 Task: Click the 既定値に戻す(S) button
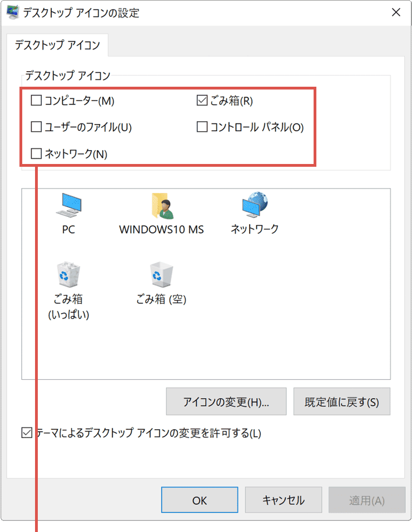point(342,401)
